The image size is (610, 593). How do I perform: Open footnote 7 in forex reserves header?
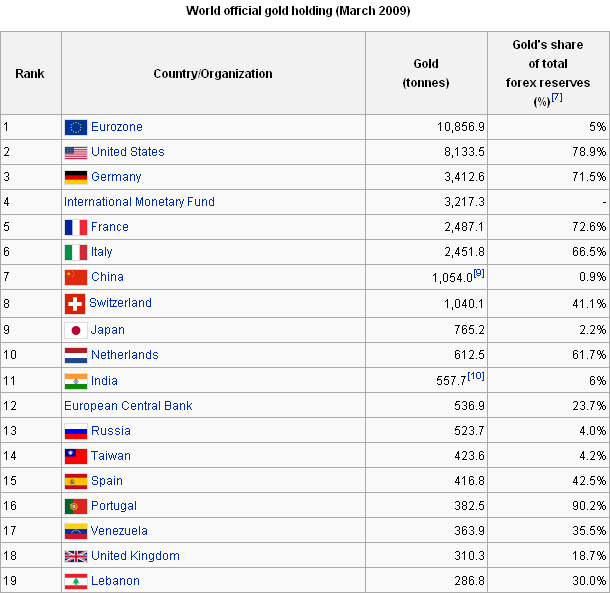[556, 98]
